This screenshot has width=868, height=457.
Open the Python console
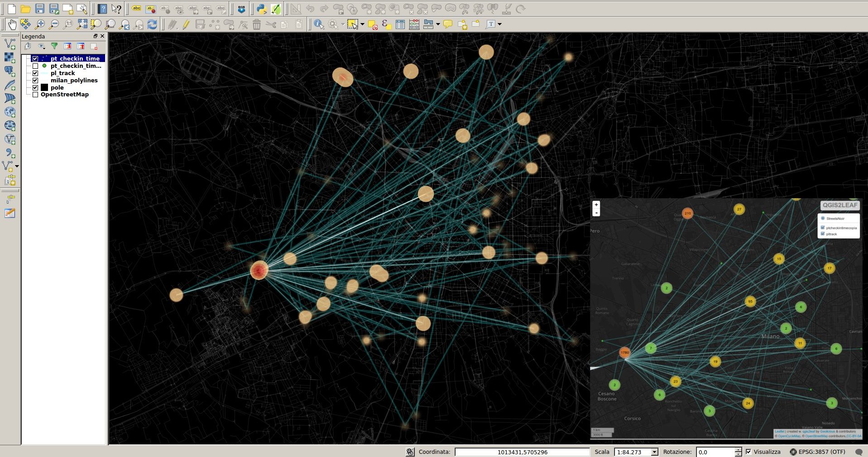click(261, 9)
